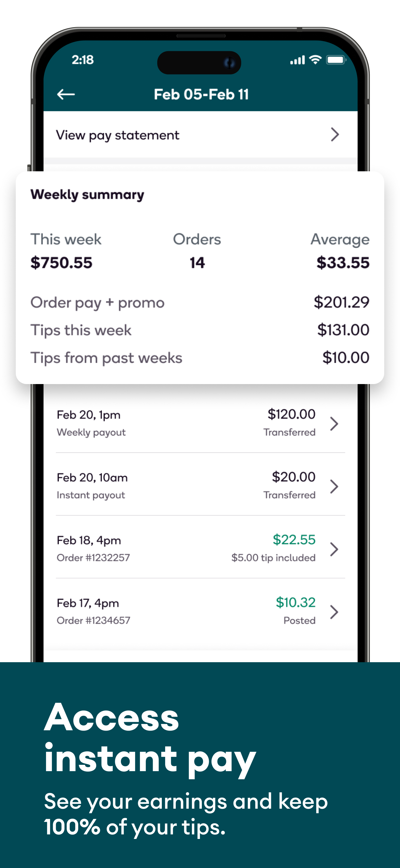Expand the Feb 20 weekly payout chevron

point(334,423)
